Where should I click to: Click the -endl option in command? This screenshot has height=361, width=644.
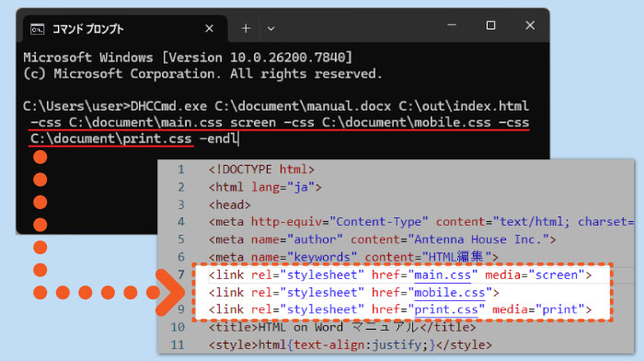pyautogui.click(x=218, y=138)
